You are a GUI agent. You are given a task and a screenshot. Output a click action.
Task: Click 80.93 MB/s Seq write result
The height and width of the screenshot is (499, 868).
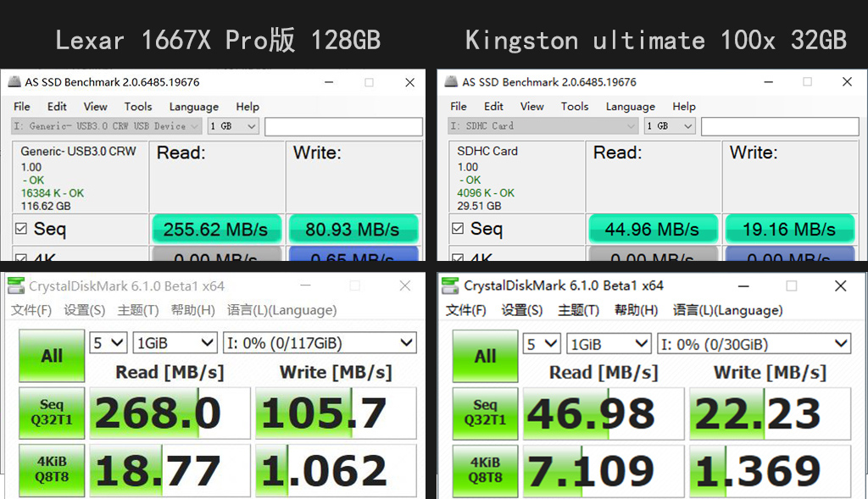[353, 229]
